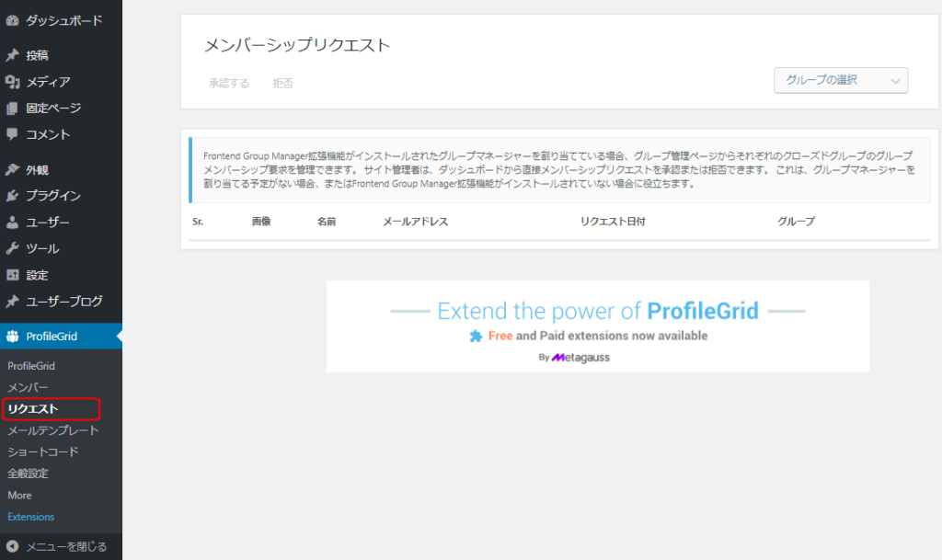
Task: Select メールテンプレート in ProfileGrid submenu
Action: 52,430
